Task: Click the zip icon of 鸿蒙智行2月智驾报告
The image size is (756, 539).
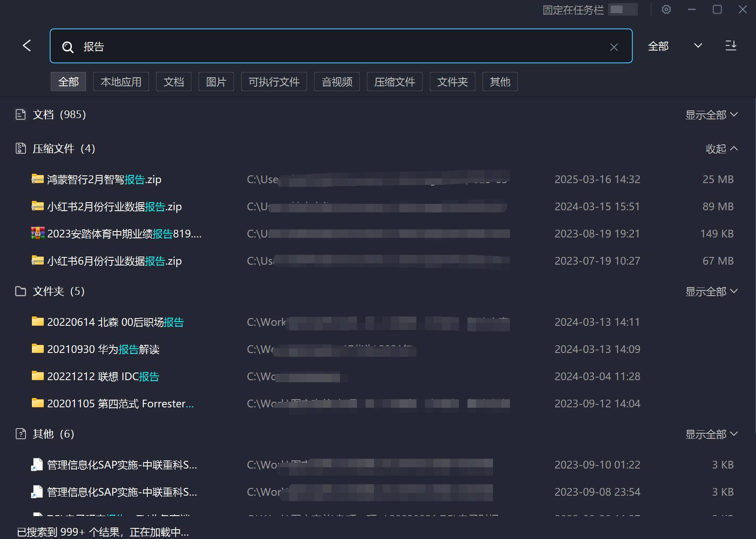Action: [37, 179]
